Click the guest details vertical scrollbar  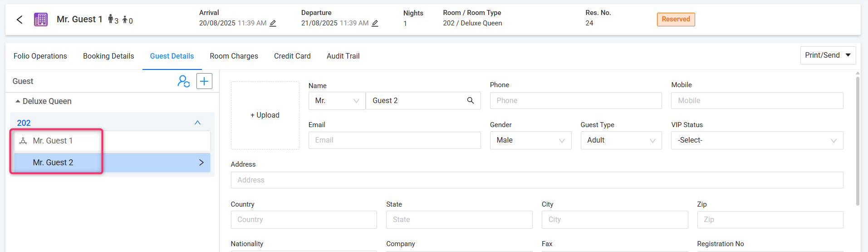(x=858, y=141)
